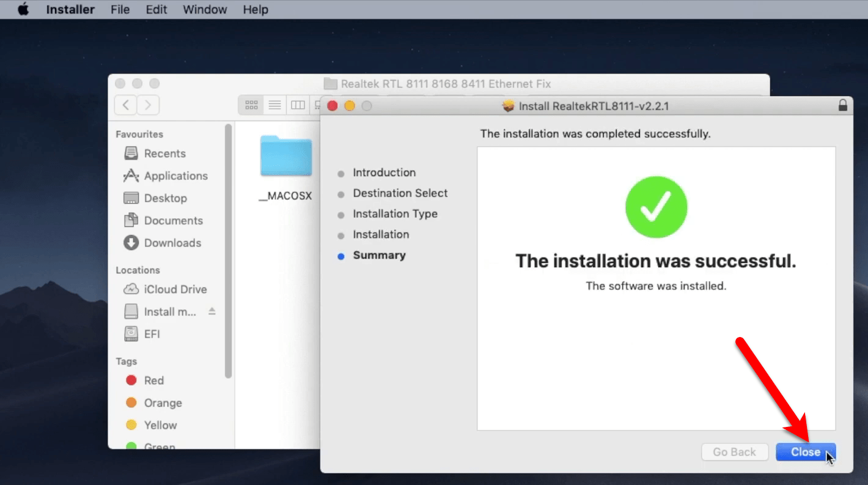
Task: Click 'The software was installed.' text
Action: tap(656, 286)
